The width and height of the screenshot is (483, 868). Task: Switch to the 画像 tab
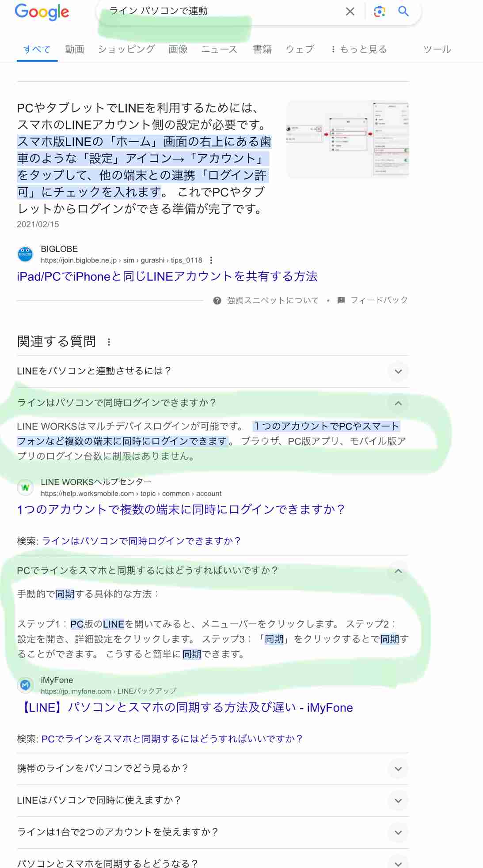click(x=178, y=49)
